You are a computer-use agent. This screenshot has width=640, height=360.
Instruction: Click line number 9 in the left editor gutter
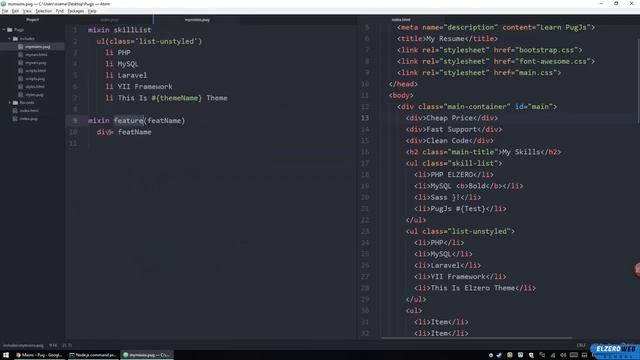pyautogui.click(x=75, y=120)
